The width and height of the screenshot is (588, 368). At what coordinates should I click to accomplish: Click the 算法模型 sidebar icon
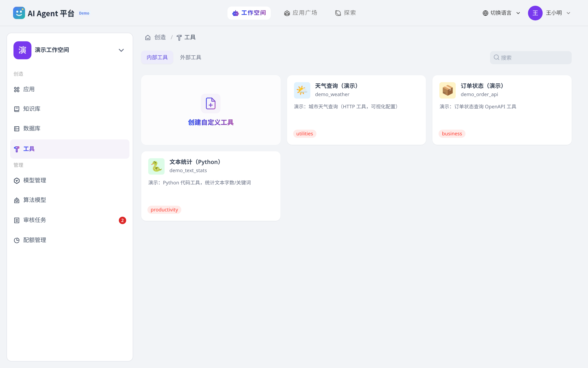pyautogui.click(x=17, y=200)
